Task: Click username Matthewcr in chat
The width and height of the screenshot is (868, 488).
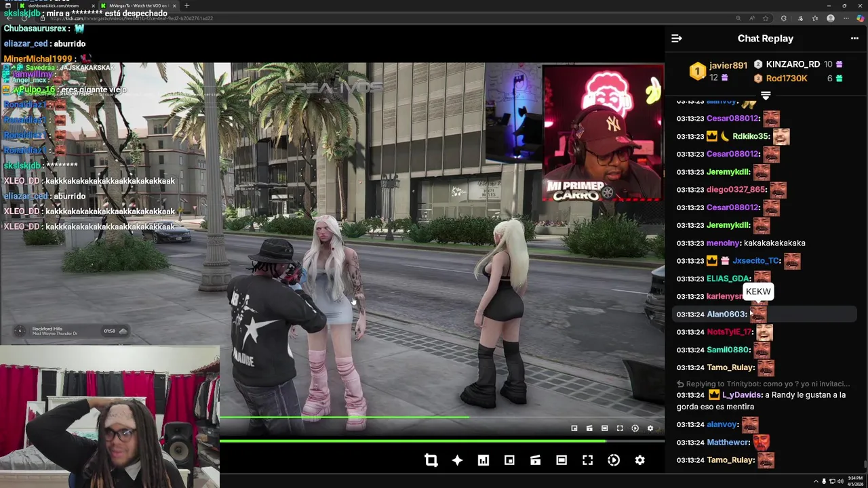Action: click(728, 443)
